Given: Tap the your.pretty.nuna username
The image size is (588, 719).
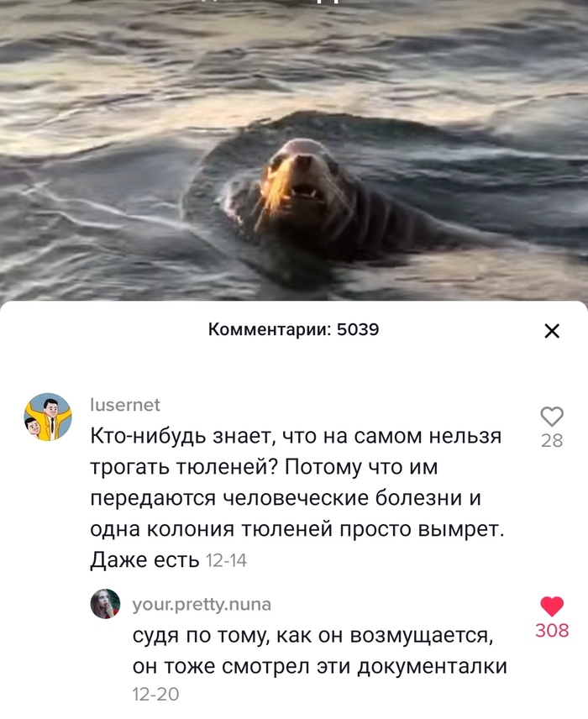Looking at the screenshot, I should click(x=202, y=605).
